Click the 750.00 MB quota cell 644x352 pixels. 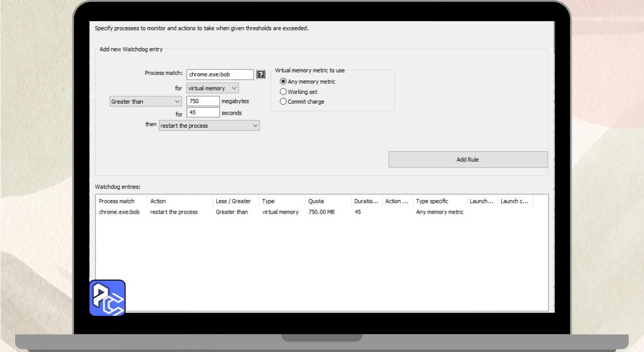pos(321,212)
